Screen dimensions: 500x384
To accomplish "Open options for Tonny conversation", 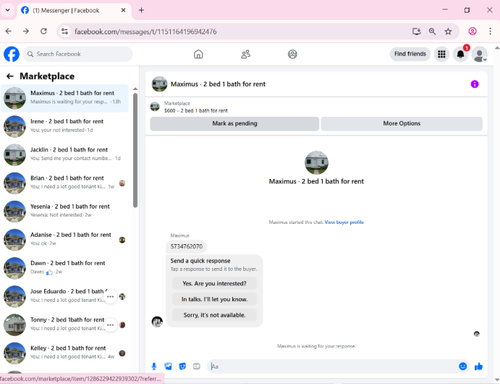I will [110, 325].
